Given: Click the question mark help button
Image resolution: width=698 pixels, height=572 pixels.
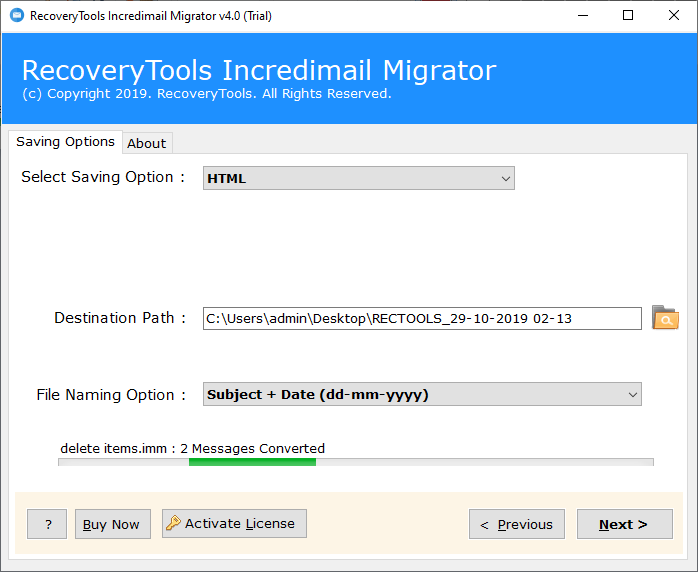Looking at the screenshot, I should tap(47, 524).
